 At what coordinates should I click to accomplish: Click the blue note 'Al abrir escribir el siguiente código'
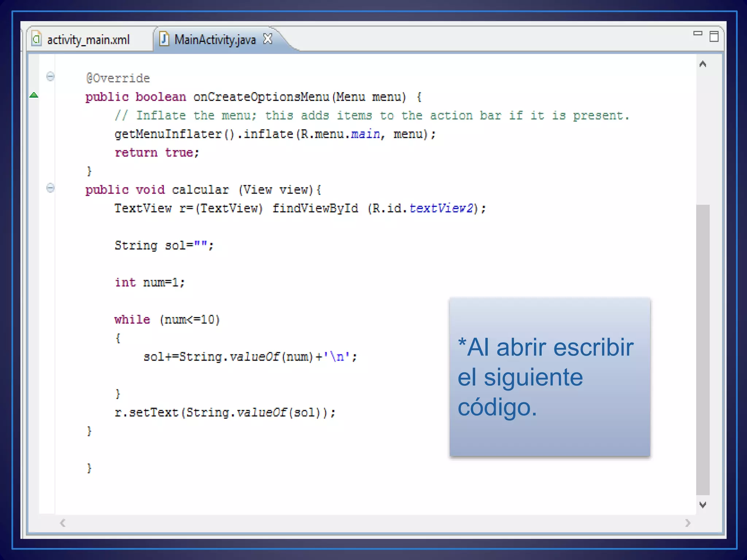(x=550, y=377)
